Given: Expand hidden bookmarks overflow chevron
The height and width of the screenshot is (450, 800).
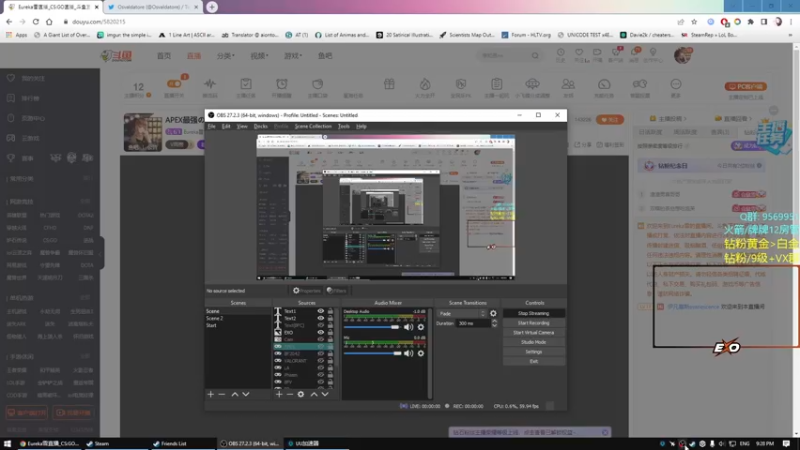Looking at the screenshot, I should (x=790, y=35).
